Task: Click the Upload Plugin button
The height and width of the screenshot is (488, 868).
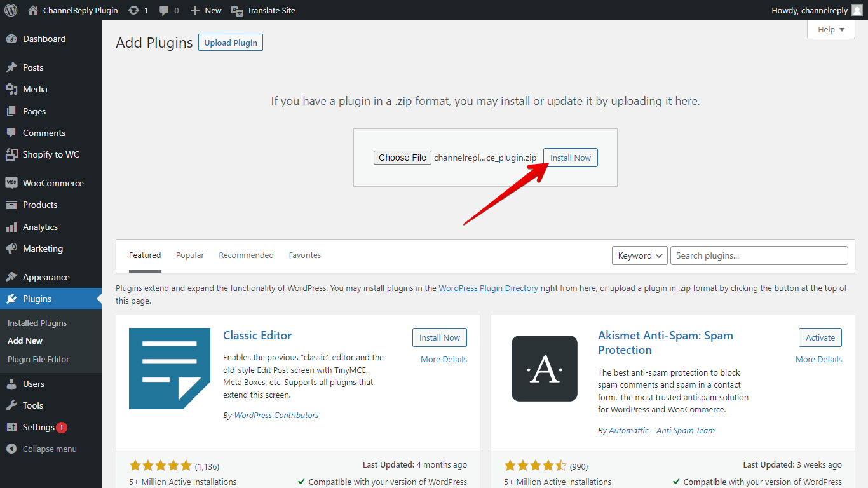Action: [x=231, y=43]
